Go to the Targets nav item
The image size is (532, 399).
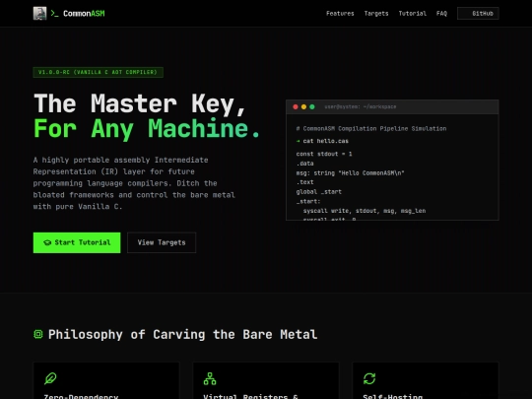tap(376, 13)
